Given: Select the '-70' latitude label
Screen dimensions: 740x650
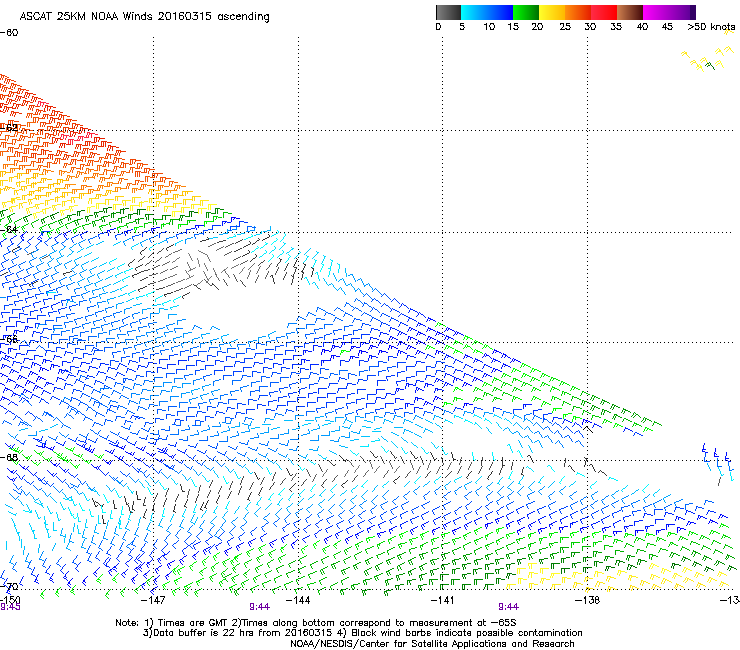Looking at the screenshot, I should [x=9, y=586].
